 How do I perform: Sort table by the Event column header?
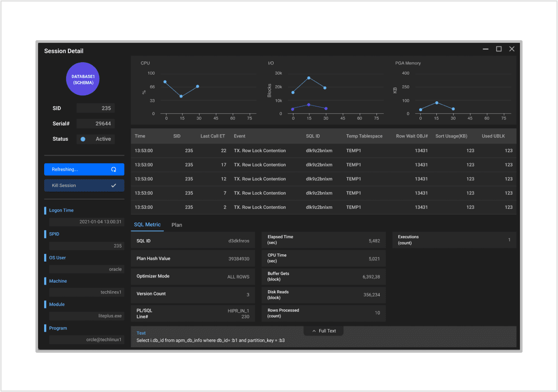pyautogui.click(x=240, y=136)
